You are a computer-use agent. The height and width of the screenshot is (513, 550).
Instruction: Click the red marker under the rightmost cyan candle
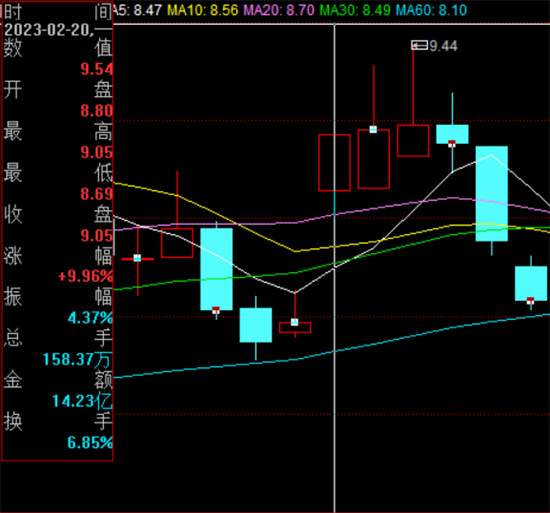[530, 301]
